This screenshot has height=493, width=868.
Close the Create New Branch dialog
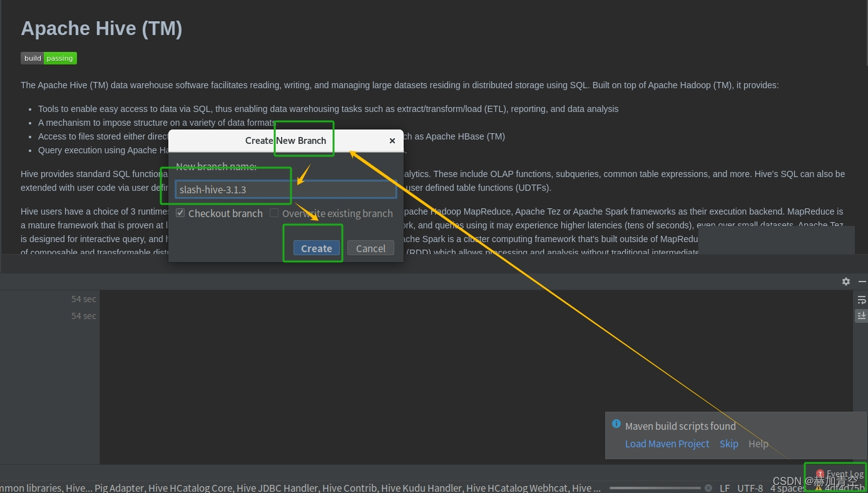tap(392, 141)
